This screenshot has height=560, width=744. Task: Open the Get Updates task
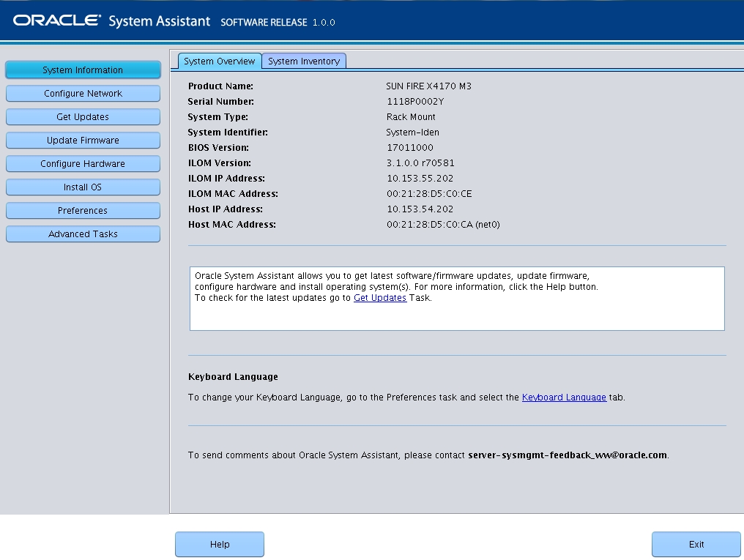pyautogui.click(x=83, y=116)
